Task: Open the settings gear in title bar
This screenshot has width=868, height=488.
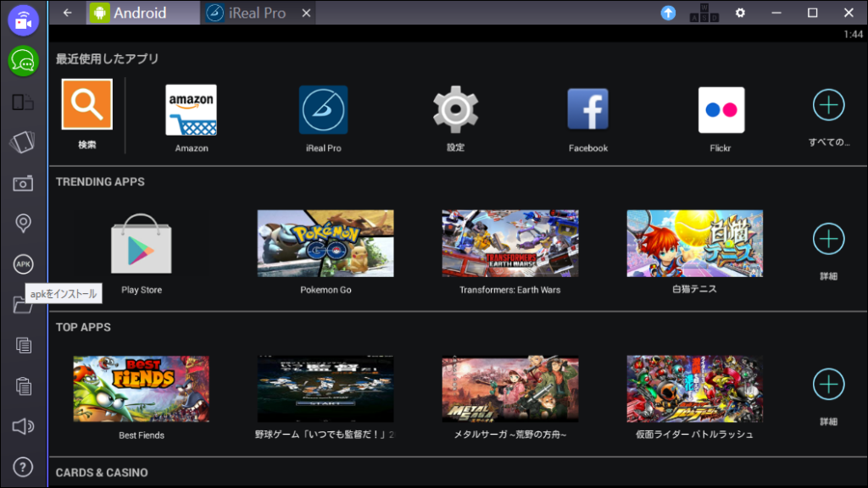Action: point(740,13)
